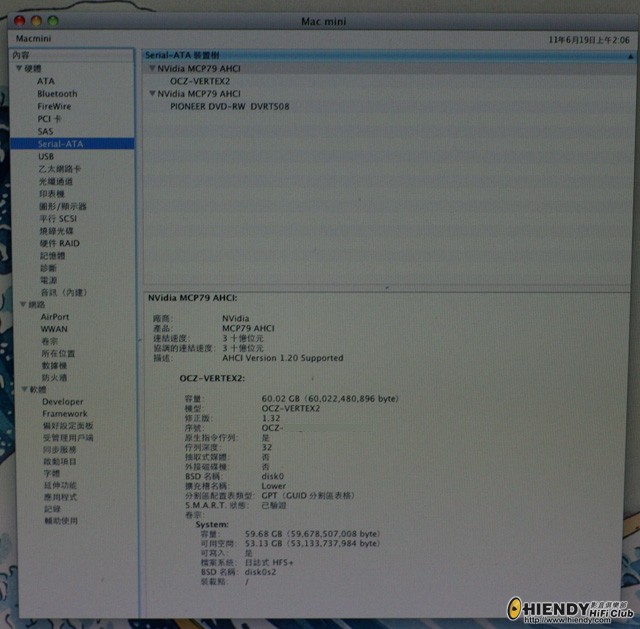The height and width of the screenshot is (629, 640).
Task: Open the WWAN entry
Action: click(x=54, y=329)
